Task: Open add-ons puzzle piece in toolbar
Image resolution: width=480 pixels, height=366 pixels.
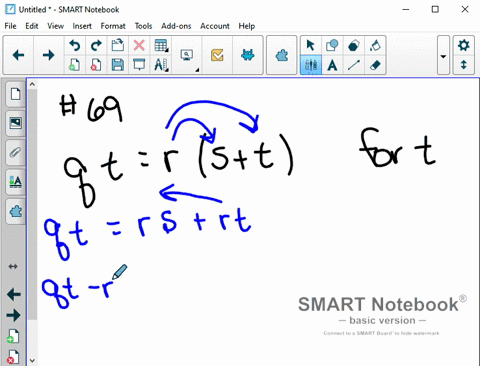Action: [282, 55]
